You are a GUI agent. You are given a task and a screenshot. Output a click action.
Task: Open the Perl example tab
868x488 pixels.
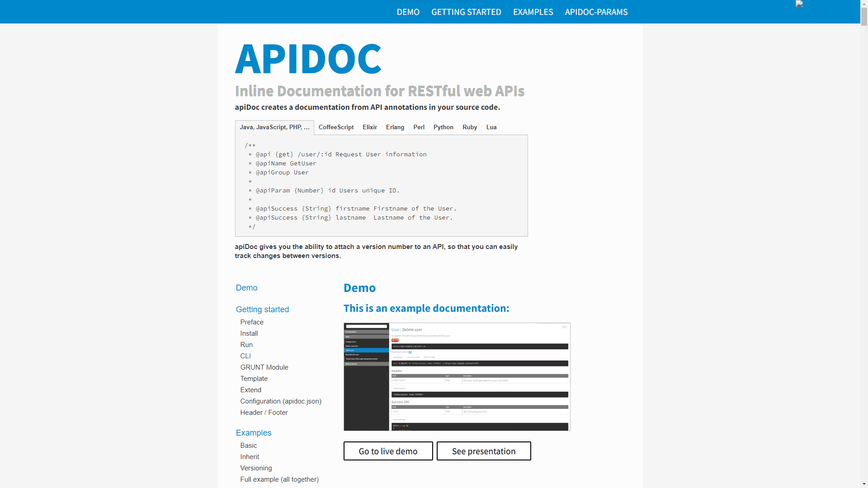tap(419, 127)
